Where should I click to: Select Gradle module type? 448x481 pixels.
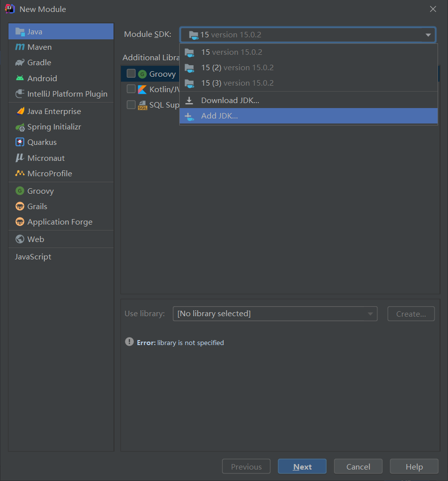click(x=61, y=63)
